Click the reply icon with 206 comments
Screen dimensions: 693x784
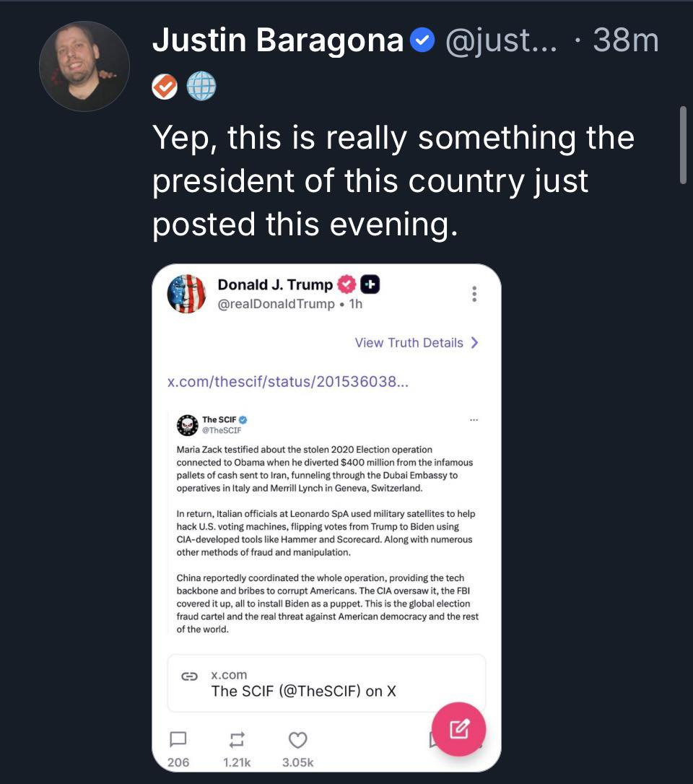[178, 739]
